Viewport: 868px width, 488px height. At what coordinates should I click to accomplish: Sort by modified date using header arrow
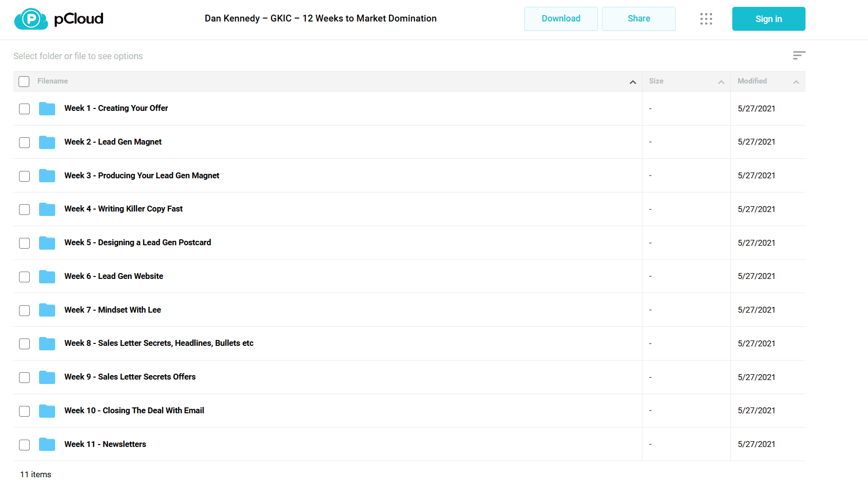coord(796,82)
